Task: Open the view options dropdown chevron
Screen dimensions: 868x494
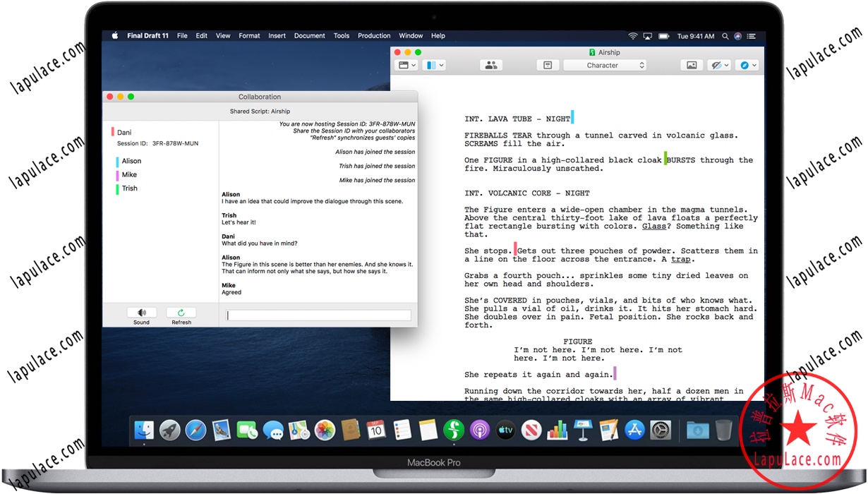Action: tap(415, 64)
